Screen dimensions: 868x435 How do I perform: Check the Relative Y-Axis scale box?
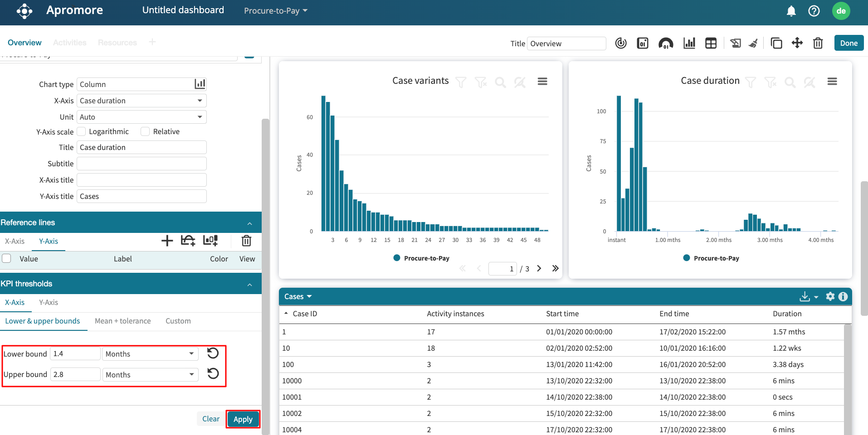tap(145, 131)
